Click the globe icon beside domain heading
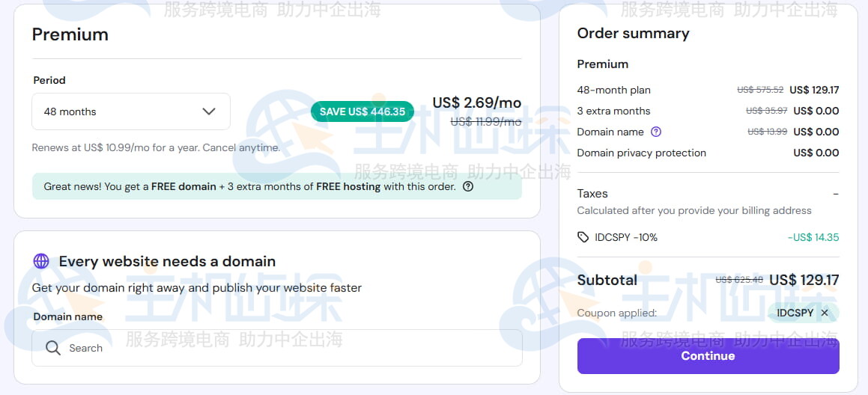The width and height of the screenshot is (868, 395). pyautogui.click(x=41, y=261)
